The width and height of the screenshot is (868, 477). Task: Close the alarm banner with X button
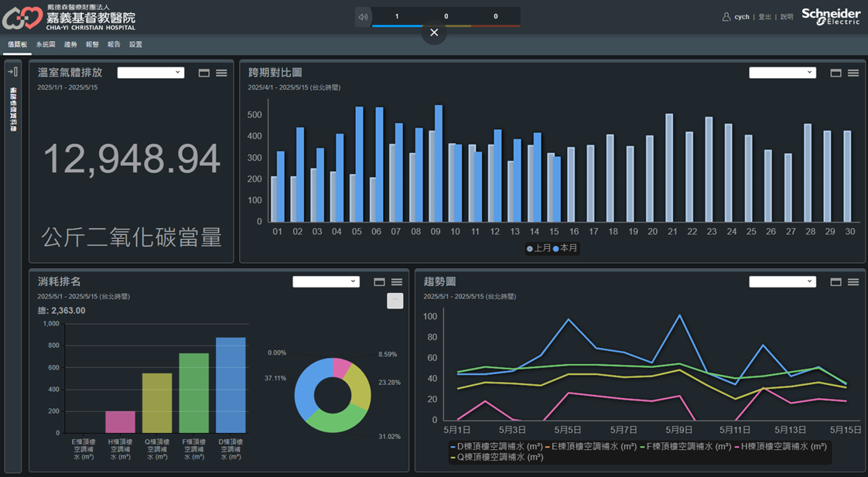point(434,32)
